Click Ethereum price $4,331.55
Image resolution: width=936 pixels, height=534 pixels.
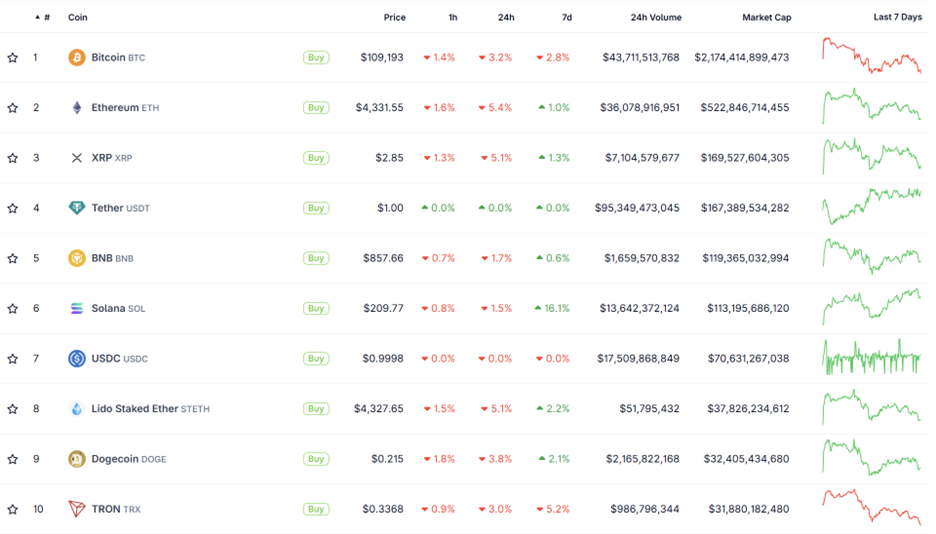pyautogui.click(x=380, y=107)
